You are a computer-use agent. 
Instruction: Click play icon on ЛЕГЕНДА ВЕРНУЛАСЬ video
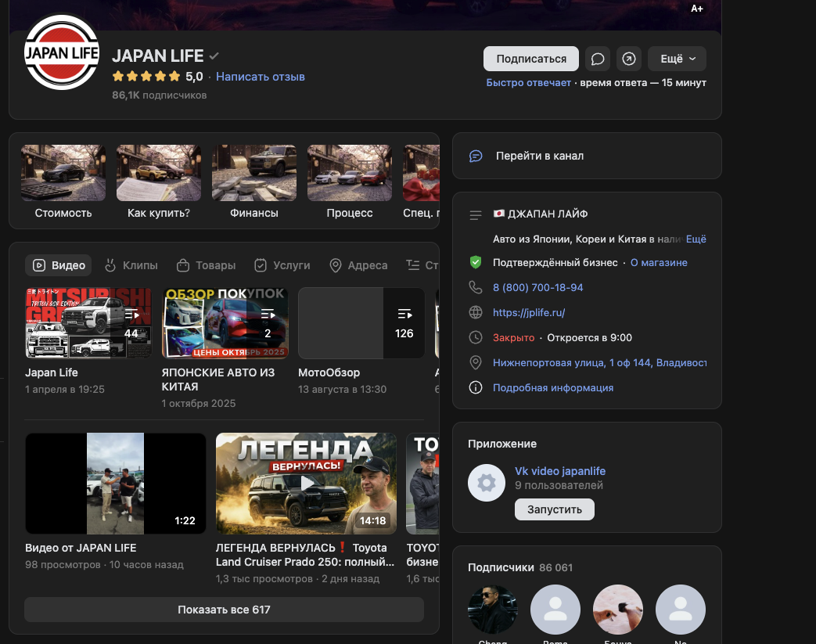click(307, 483)
